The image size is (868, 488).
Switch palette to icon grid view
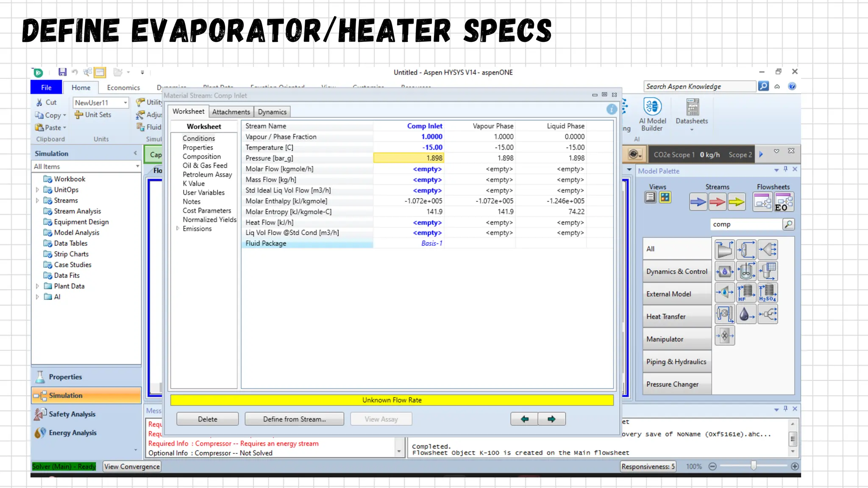coord(665,197)
